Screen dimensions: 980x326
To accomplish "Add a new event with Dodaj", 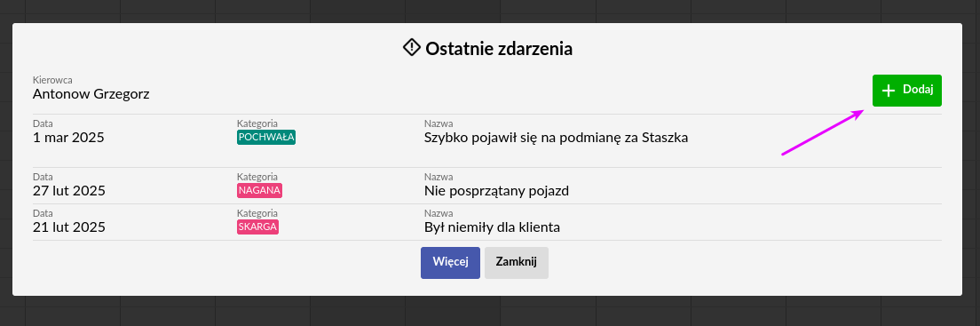I will coord(907,91).
